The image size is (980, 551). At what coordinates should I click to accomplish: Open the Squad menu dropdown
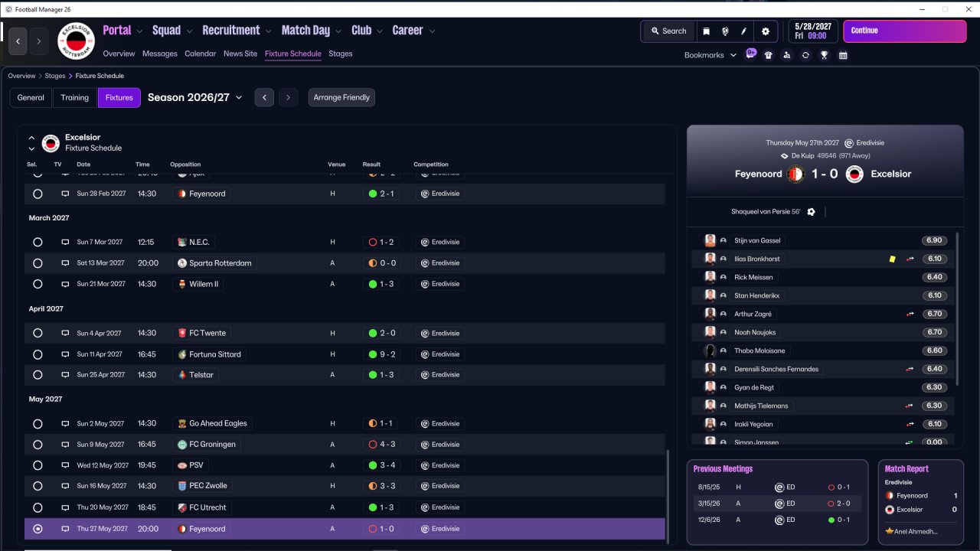coord(172,31)
